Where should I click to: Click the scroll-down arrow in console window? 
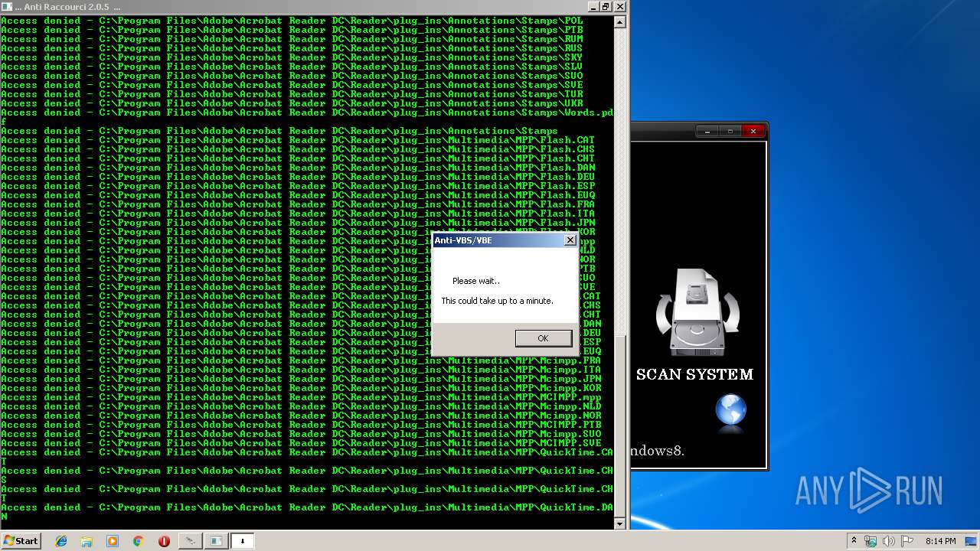[x=621, y=523]
